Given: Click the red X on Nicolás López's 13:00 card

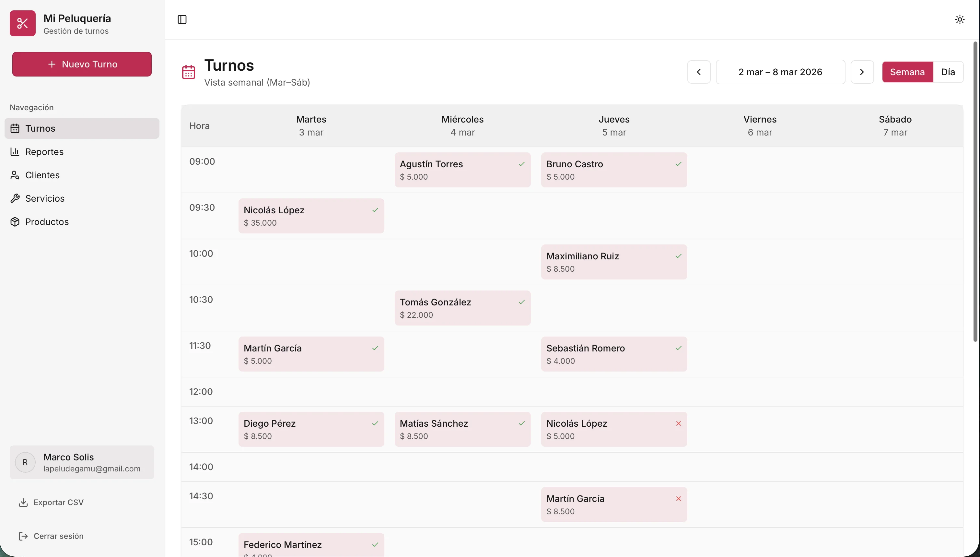Looking at the screenshot, I should point(678,423).
